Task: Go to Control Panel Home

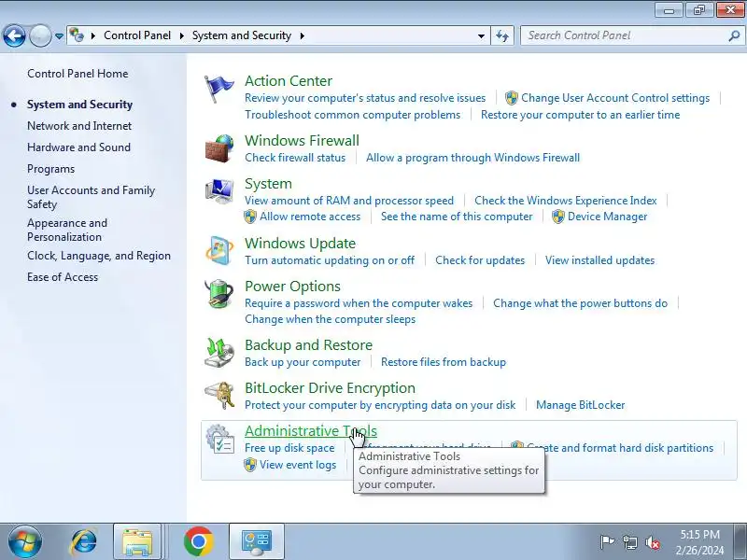Action: (78, 74)
